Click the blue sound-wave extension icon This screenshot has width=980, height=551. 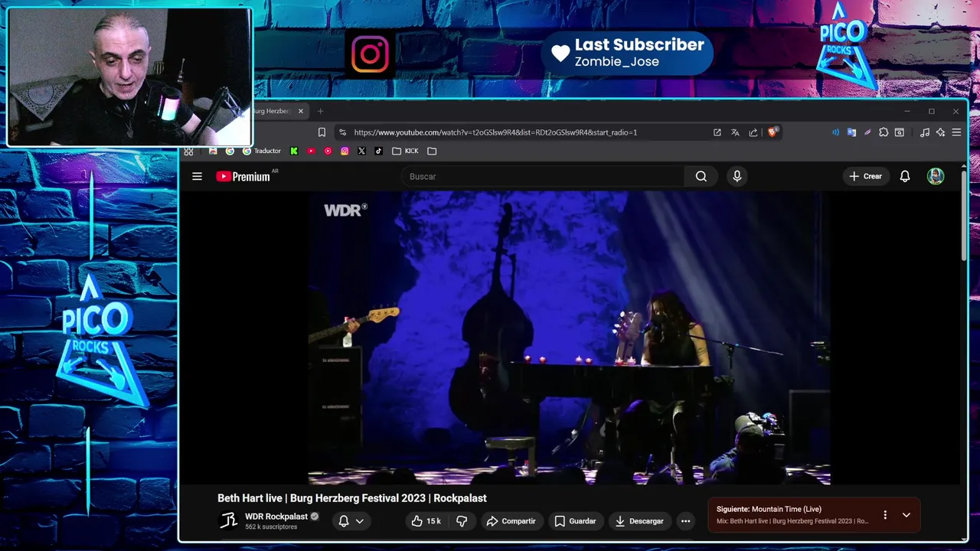[835, 132]
